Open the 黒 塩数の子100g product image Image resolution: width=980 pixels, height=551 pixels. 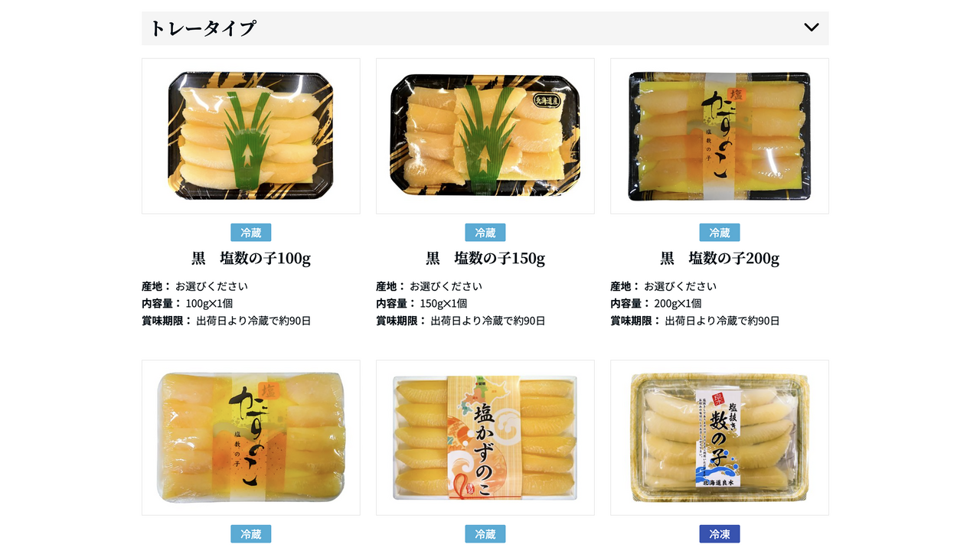(x=251, y=136)
